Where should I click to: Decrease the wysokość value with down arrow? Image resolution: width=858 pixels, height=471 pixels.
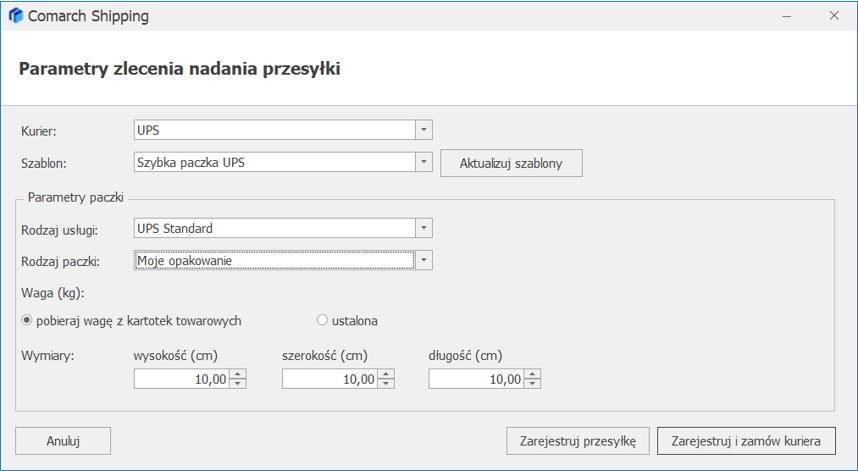tap(238, 384)
